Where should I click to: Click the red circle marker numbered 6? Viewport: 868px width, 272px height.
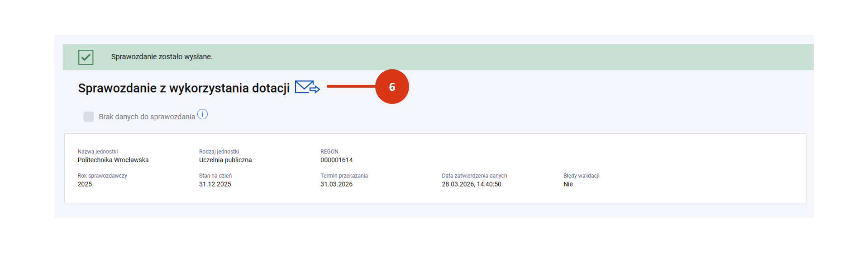392,87
